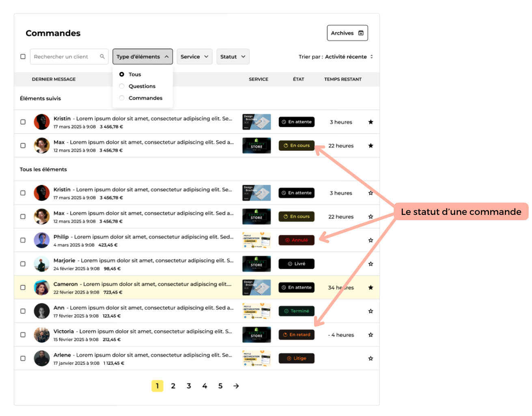Open Arlene's message dated 17 janvier 2025
The width and height of the screenshot is (532, 416).
coord(143,359)
